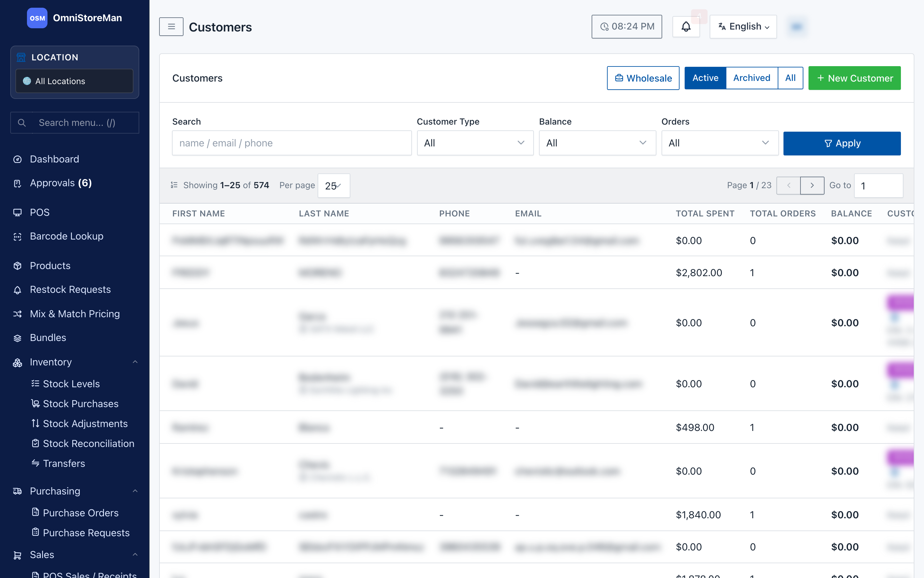This screenshot has width=924, height=578.
Task: Go to next page arrow
Action: [x=812, y=185]
